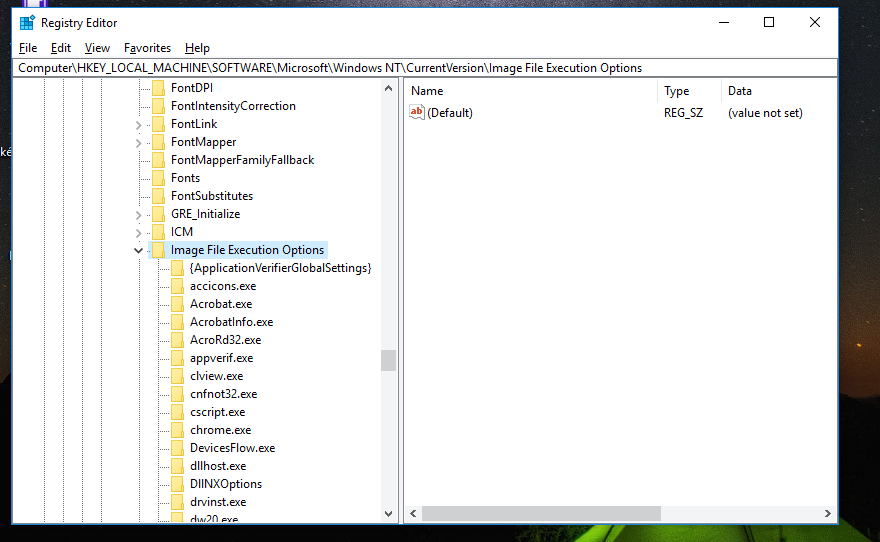Close the Registry Editor window
This screenshot has height=542, width=880.
click(815, 22)
